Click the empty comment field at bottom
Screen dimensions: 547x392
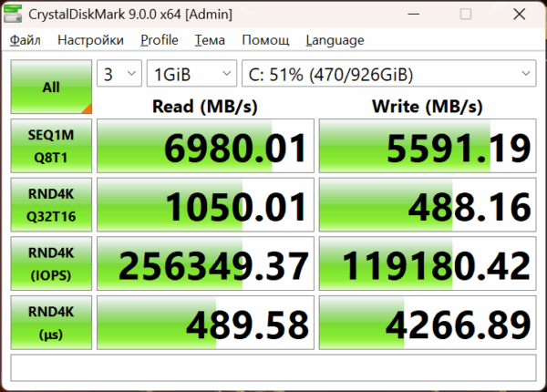273,368
